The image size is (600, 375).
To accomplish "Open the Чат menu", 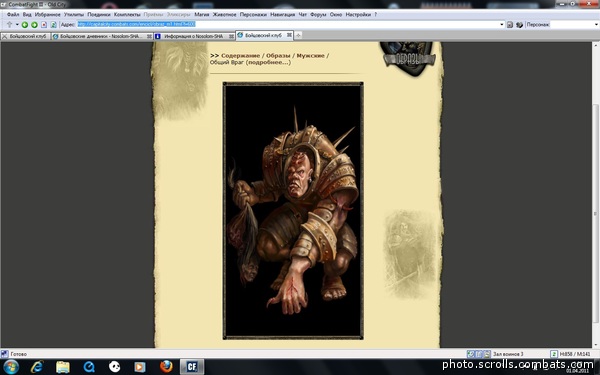I will [302, 15].
